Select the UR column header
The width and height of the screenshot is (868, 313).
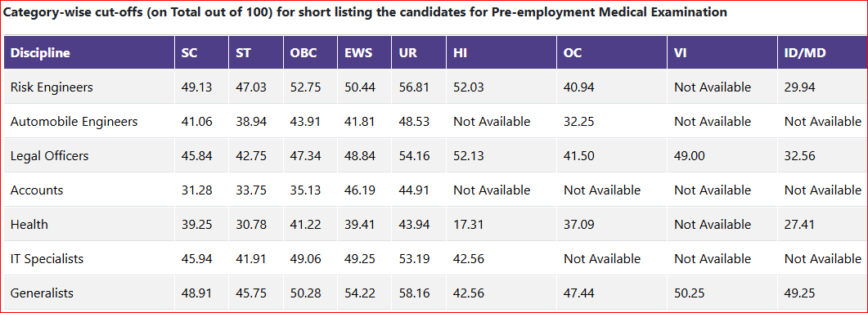pyautogui.click(x=408, y=53)
